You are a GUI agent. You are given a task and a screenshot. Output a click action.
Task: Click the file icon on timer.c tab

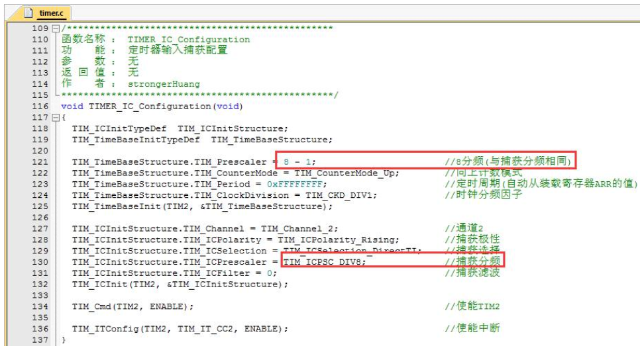click(28, 13)
